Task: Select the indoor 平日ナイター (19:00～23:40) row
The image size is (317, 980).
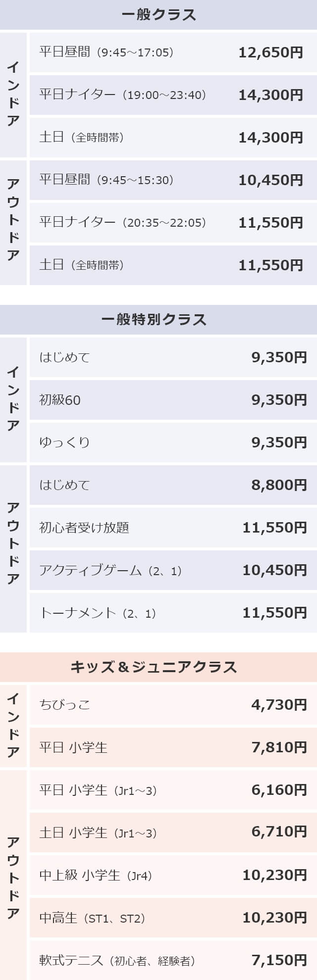Action: pos(173,95)
